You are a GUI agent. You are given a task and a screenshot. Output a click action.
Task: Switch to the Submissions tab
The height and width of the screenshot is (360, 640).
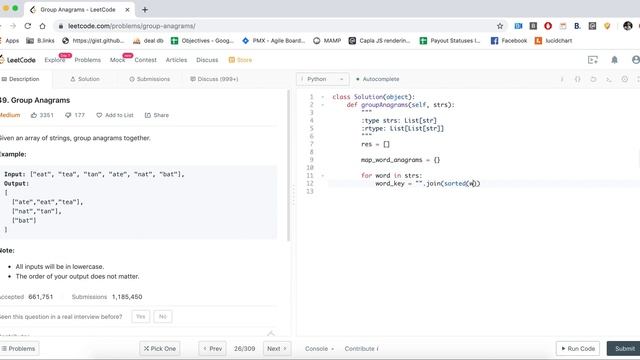coord(149,79)
